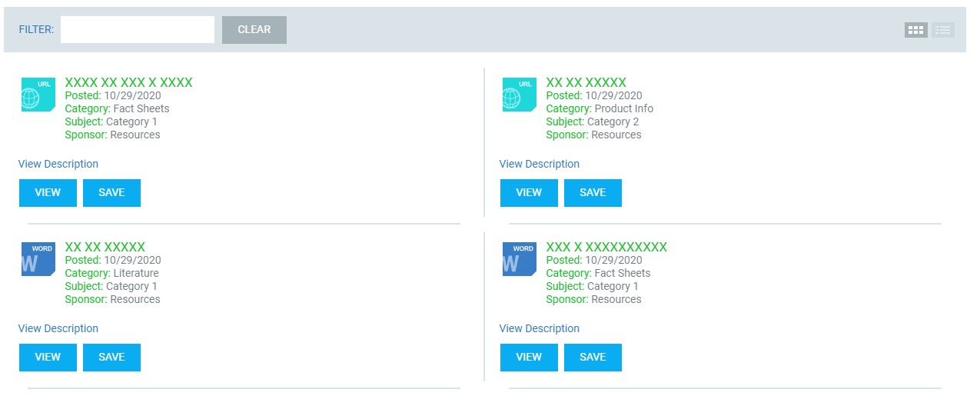Clear the filter with CLEAR button
The height and width of the screenshot is (396, 980).
click(x=254, y=30)
